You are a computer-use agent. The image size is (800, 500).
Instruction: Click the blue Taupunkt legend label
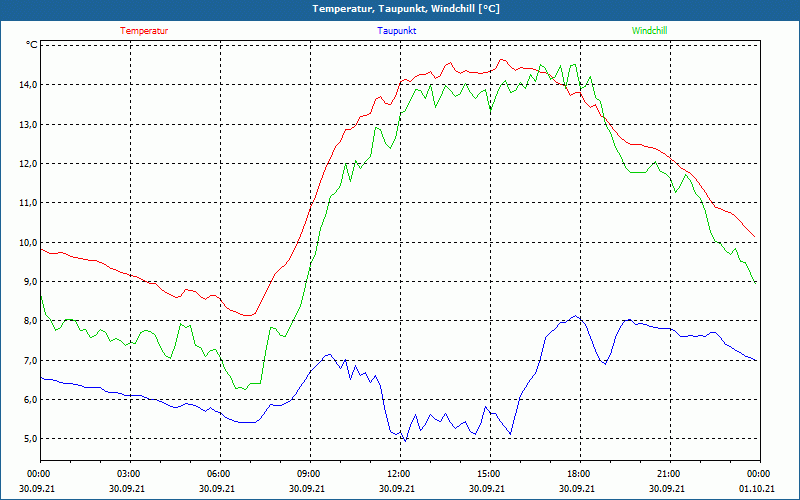tap(396, 31)
